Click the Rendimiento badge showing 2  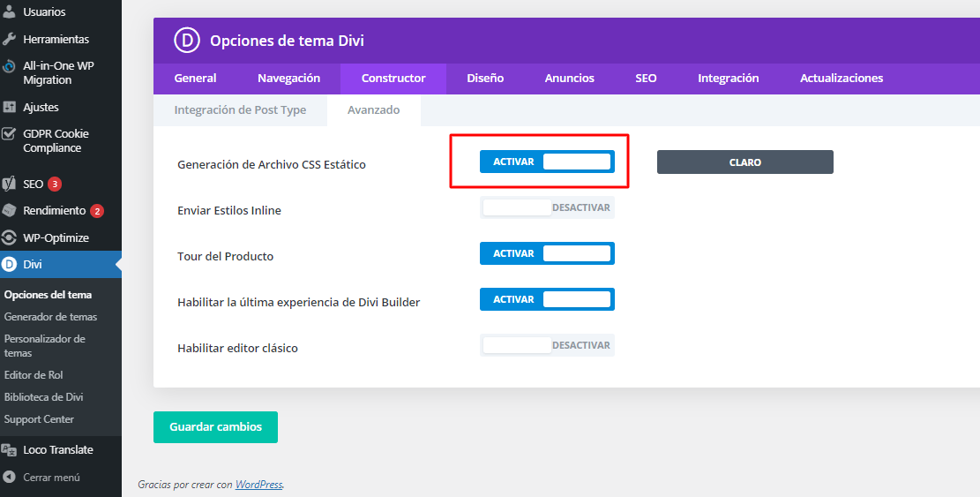[x=97, y=211]
